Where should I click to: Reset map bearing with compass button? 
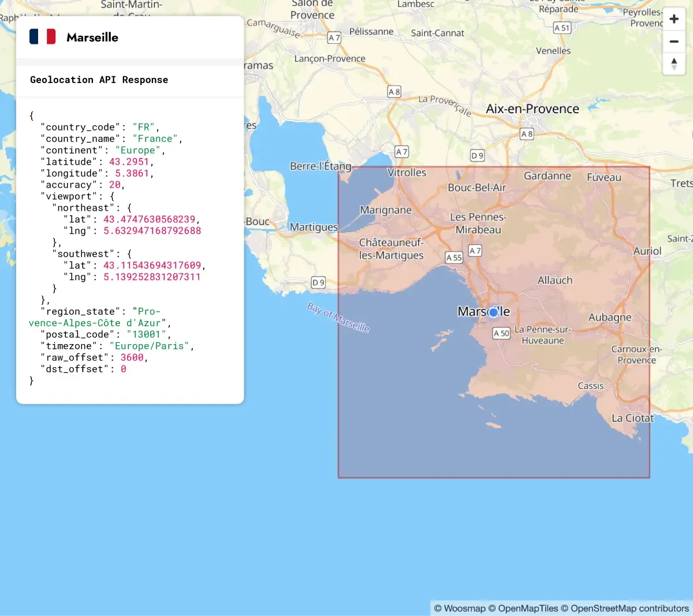pyautogui.click(x=674, y=64)
